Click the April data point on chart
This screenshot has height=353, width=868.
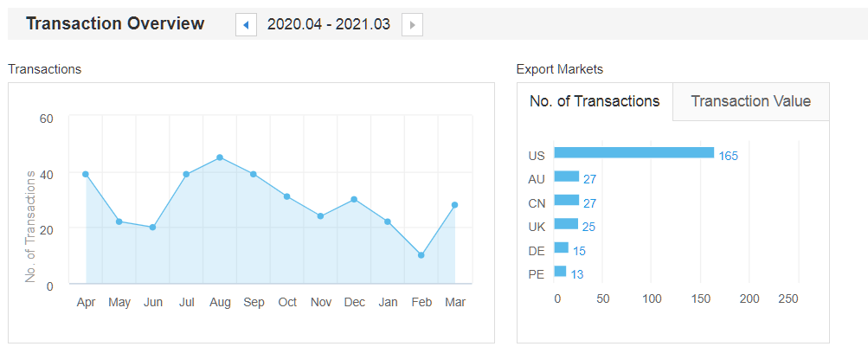(86, 174)
